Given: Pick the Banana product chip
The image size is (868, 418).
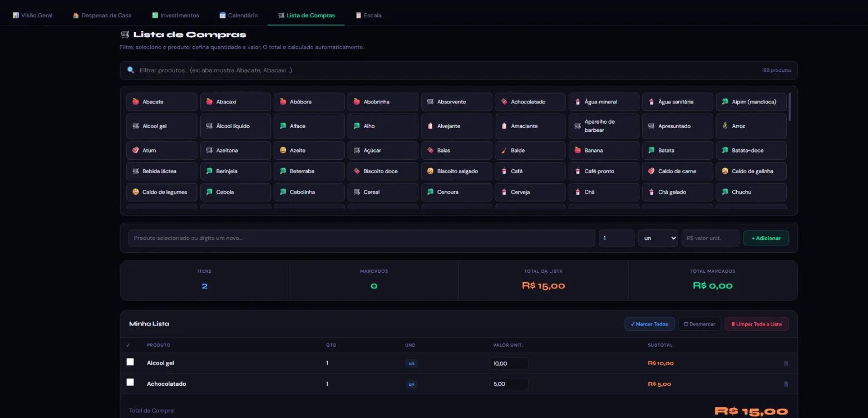Looking at the screenshot, I should tap(604, 150).
